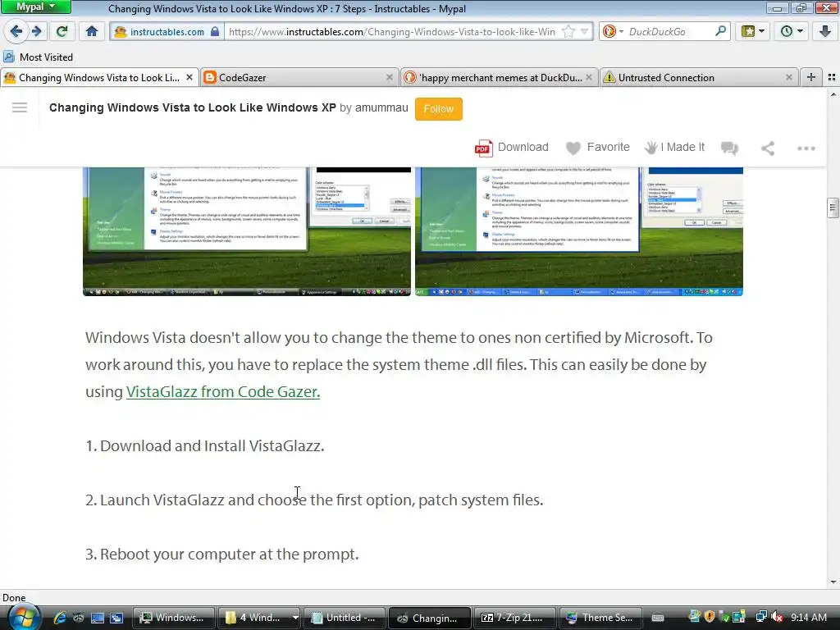
Task: Open the Mypal application menu
Action: pyautogui.click(x=35, y=7)
